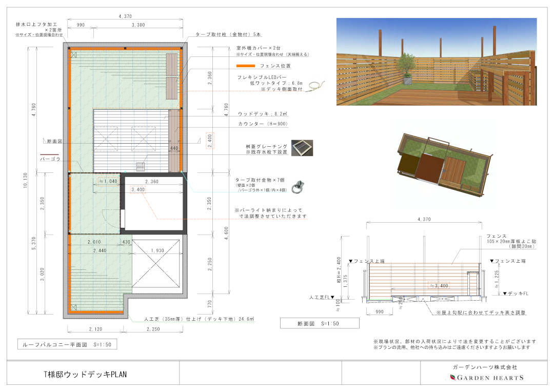Click the coiled flexible LED bar image
554x392 pixels.
[x=314, y=86]
